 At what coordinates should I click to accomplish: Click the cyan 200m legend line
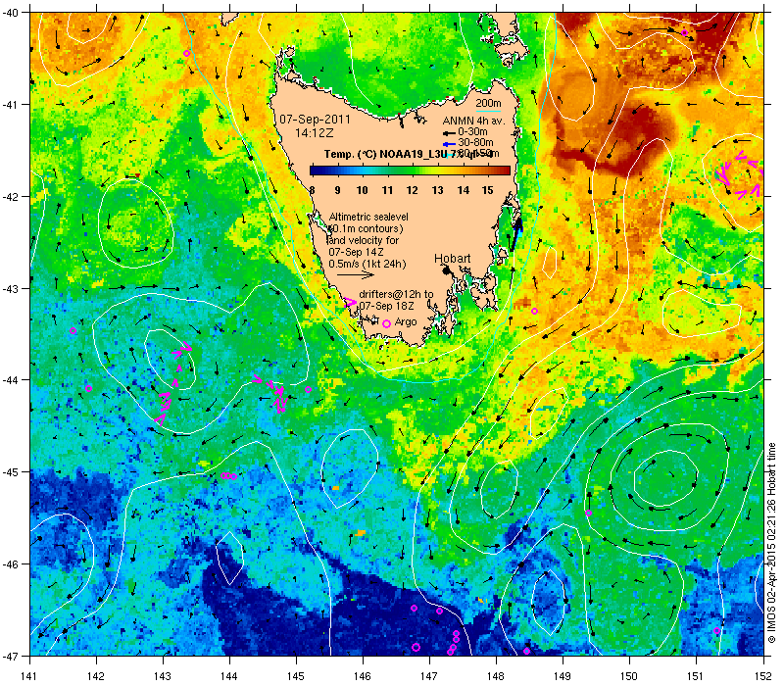coord(488,111)
